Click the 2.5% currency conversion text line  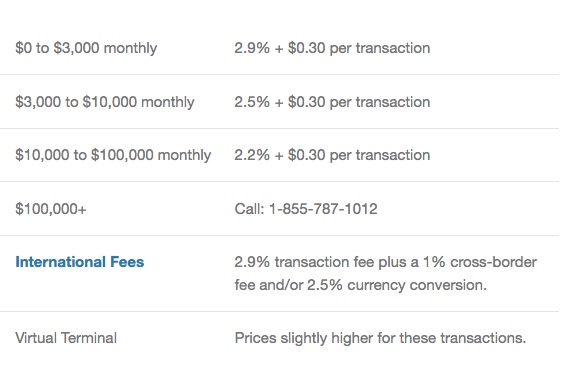coord(360,285)
